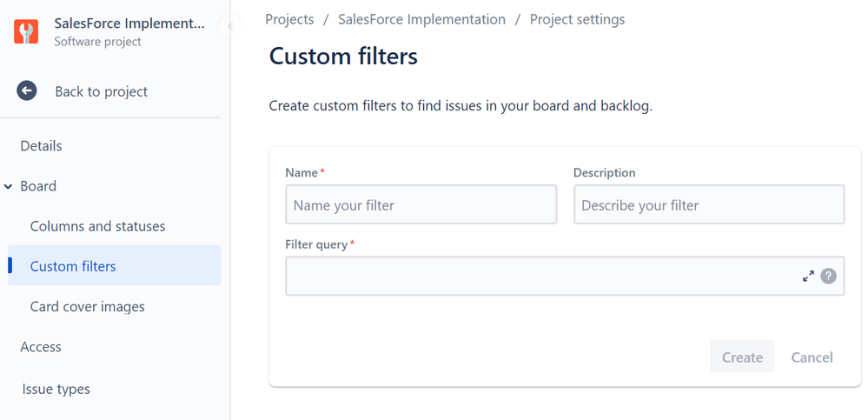Collapse the sidebar with the chevron handle
Viewport: 868px width, 420px height.
[x=230, y=26]
